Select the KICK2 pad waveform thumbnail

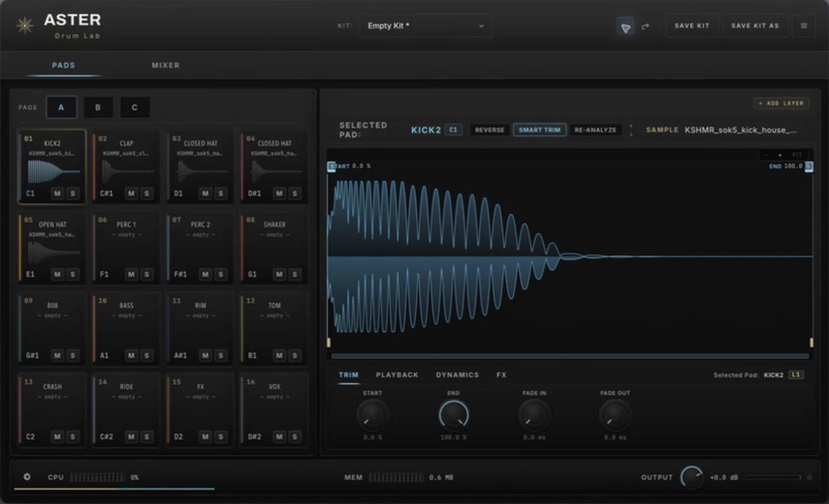coord(53,171)
